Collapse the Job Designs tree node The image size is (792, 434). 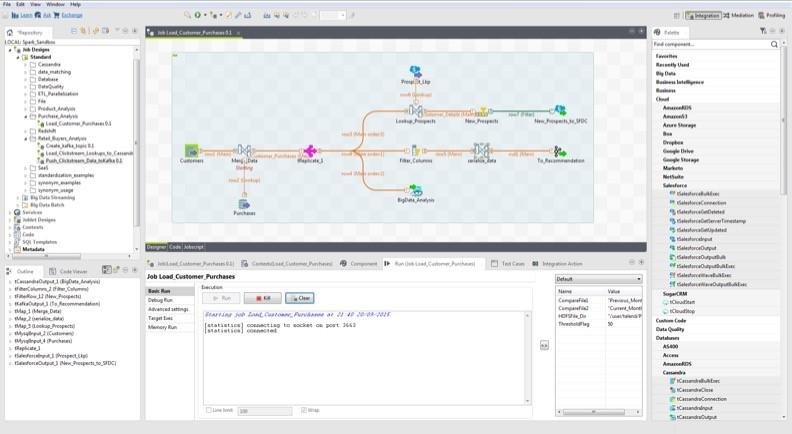pos(11,50)
